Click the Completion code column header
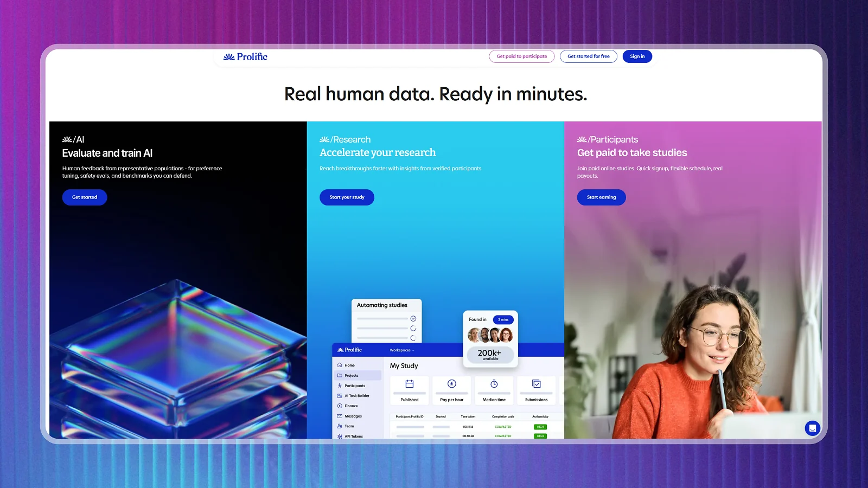Screen dimensions: 868x488 tap(503, 416)
